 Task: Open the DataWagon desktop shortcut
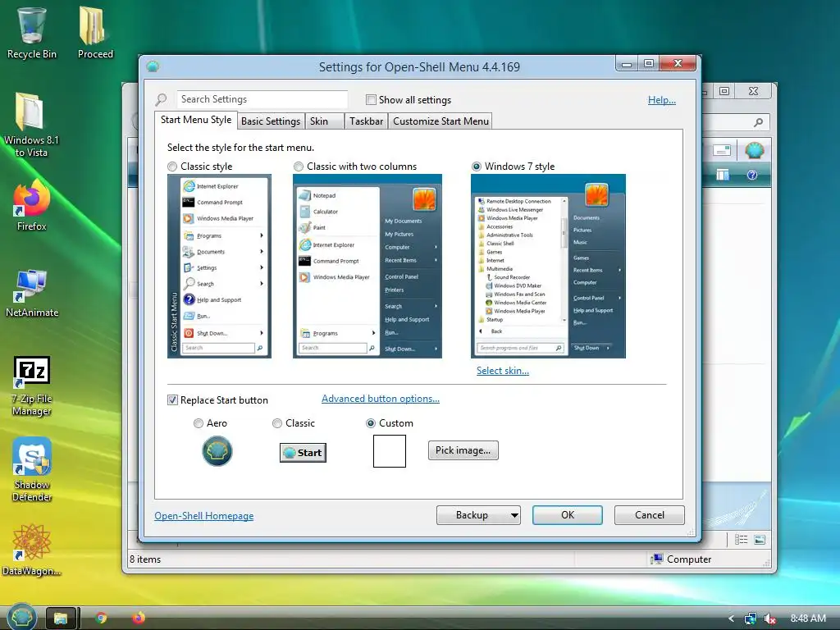click(31, 550)
